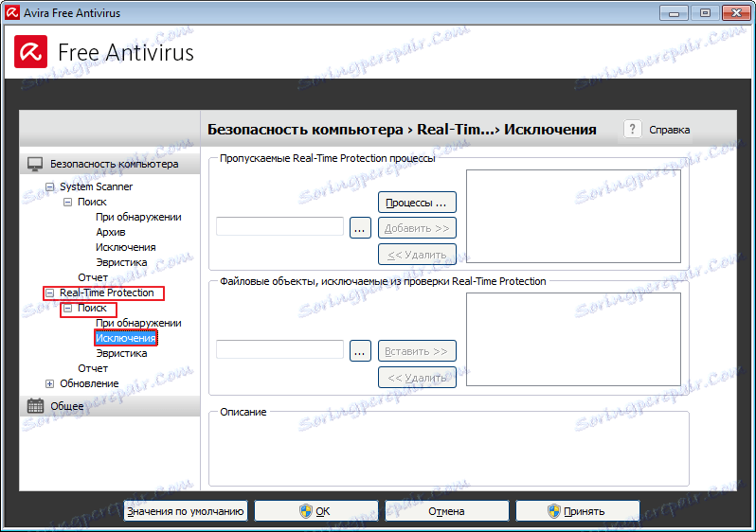Select highlighted Исключения under Real-Time Protection
The image size is (756, 532).
click(125, 338)
